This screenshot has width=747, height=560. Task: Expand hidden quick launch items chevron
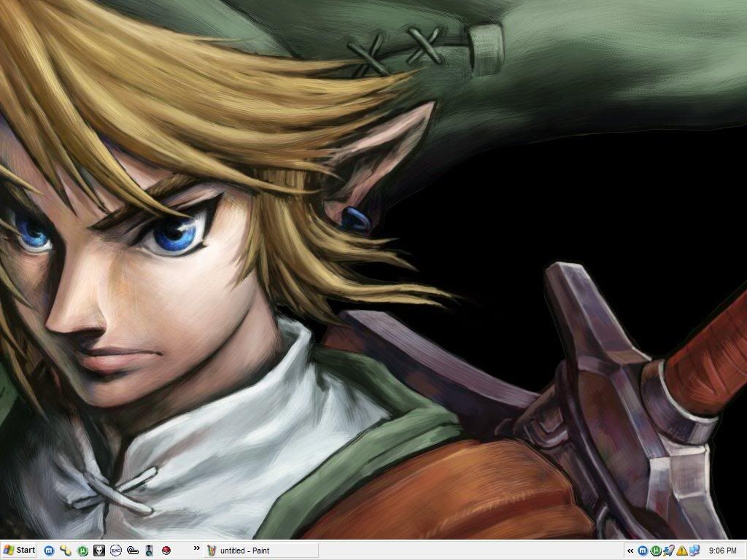coord(196,548)
